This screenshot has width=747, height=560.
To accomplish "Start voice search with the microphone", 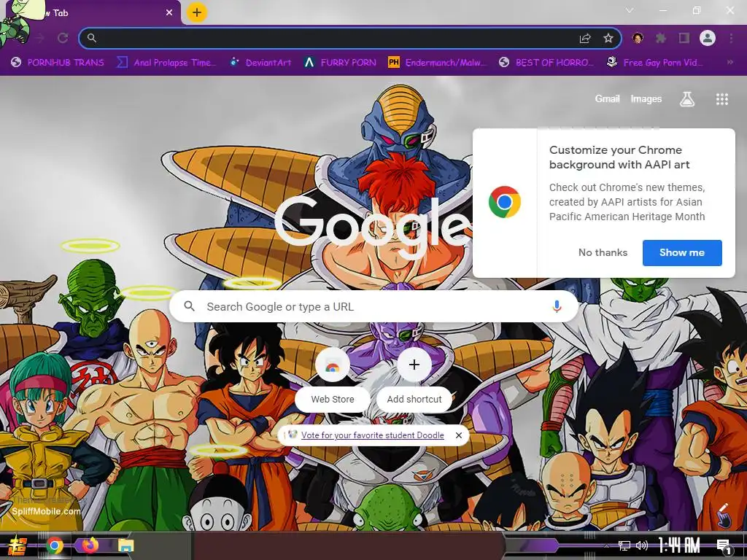I will 557,307.
